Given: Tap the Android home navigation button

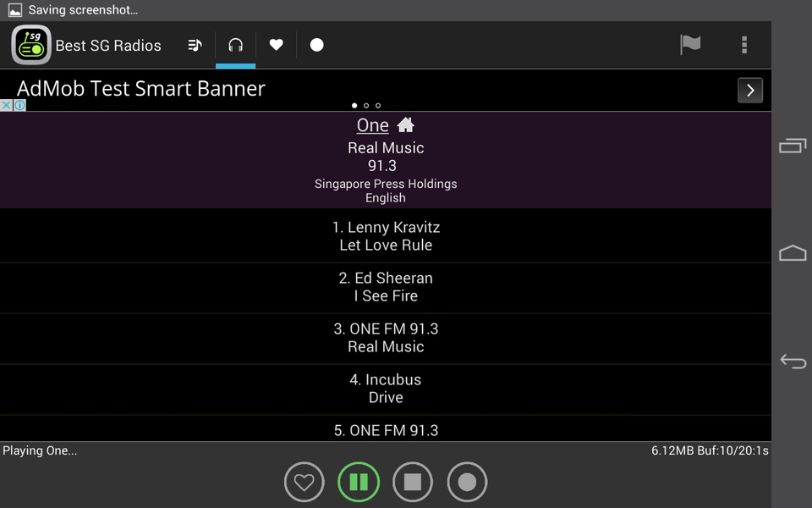Looking at the screenshot, I should pos(793,253).
